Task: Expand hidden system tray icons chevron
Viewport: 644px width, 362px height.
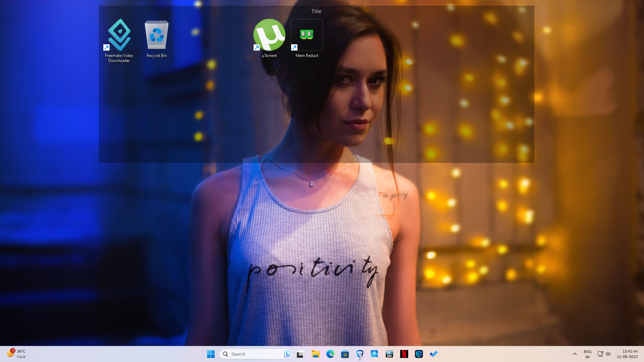Action: click(x=575, y=354)
